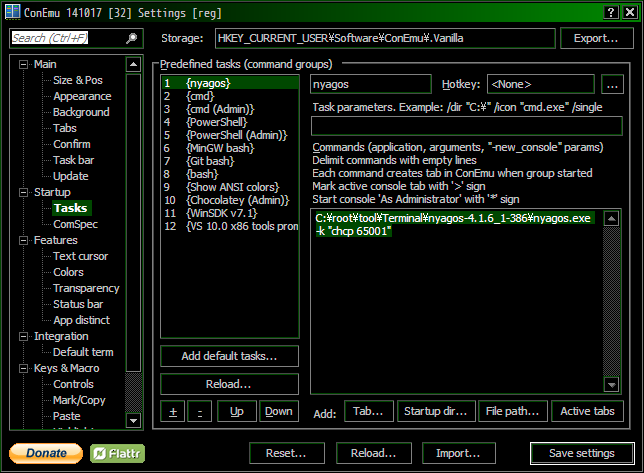
Task: Select the {PowerShell (Admin)} task
Action: pyautogui.click(x=230, y=135)
